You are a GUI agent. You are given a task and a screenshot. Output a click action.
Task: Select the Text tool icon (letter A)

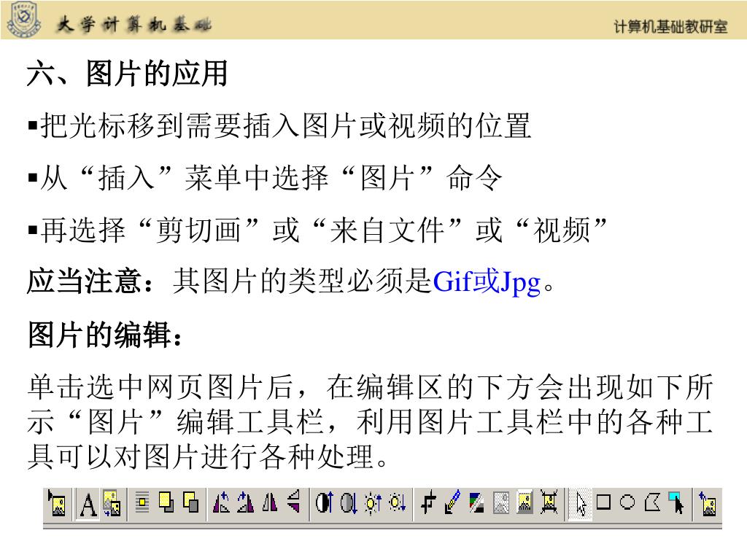[x=88, y=504]
